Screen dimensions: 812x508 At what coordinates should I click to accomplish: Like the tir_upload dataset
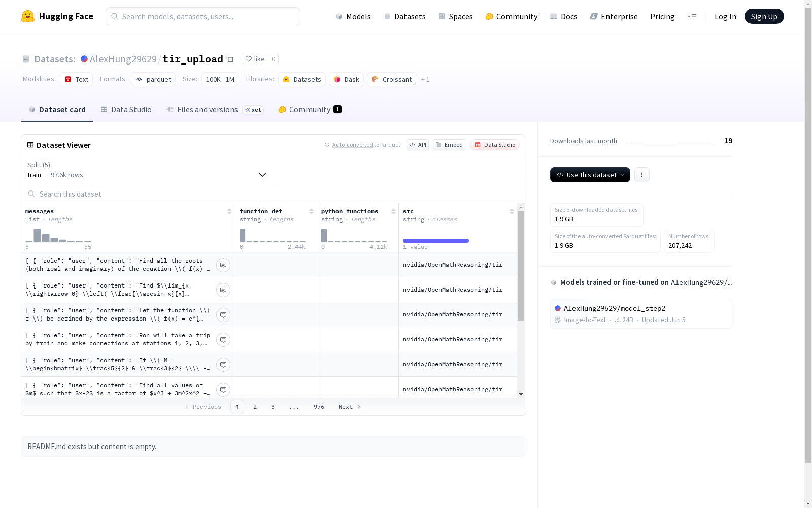click(255, 59)
